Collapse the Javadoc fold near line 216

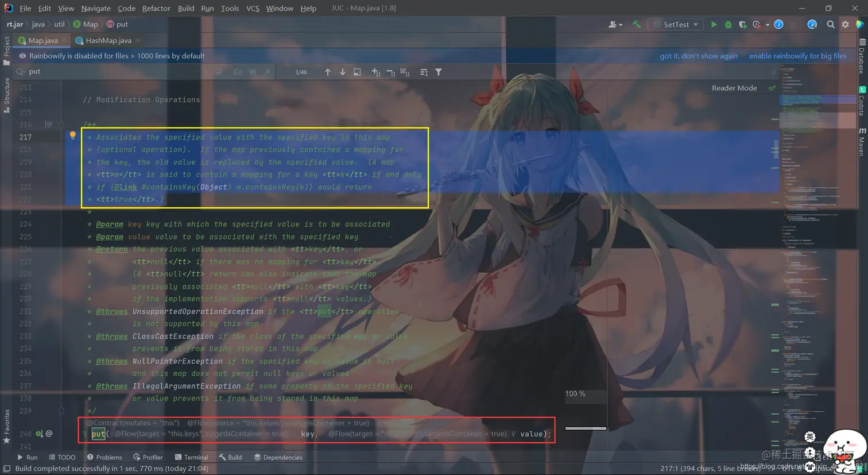point(61,125)
